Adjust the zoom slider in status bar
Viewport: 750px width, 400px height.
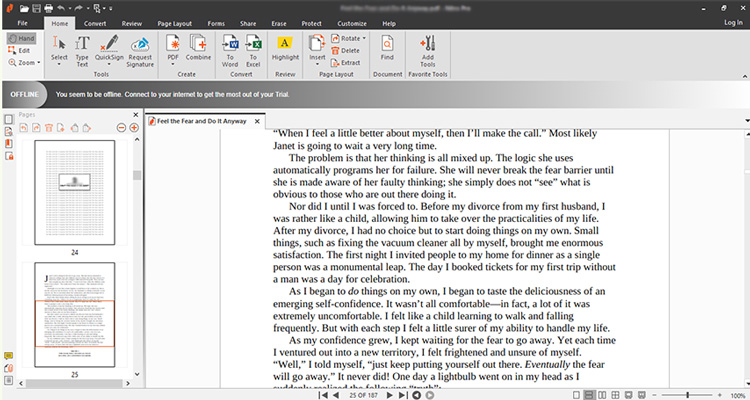point(688,395)
